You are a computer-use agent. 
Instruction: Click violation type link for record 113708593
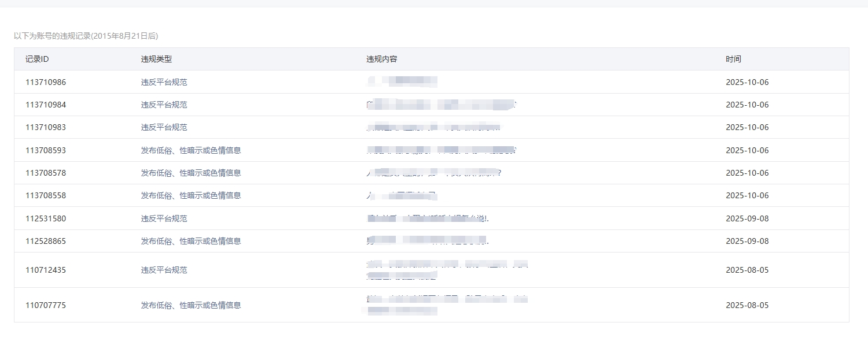[x=191, y=150]
